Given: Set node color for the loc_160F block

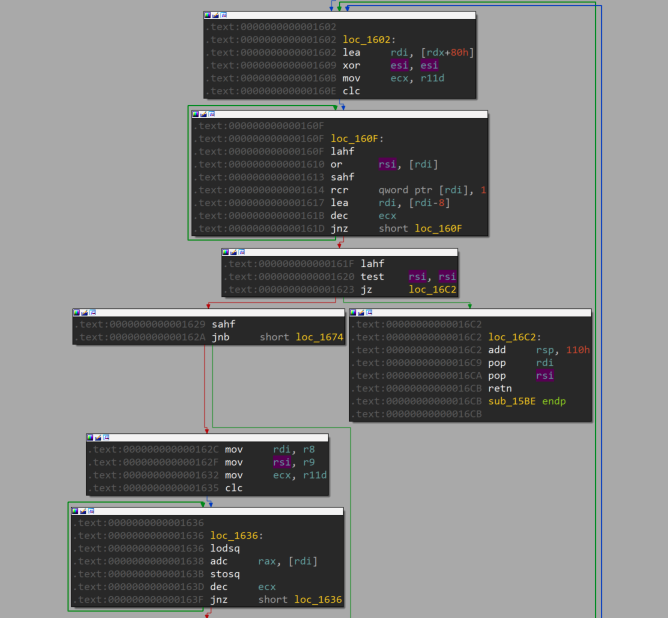Looking at the screenshot, I should (196, 114).
